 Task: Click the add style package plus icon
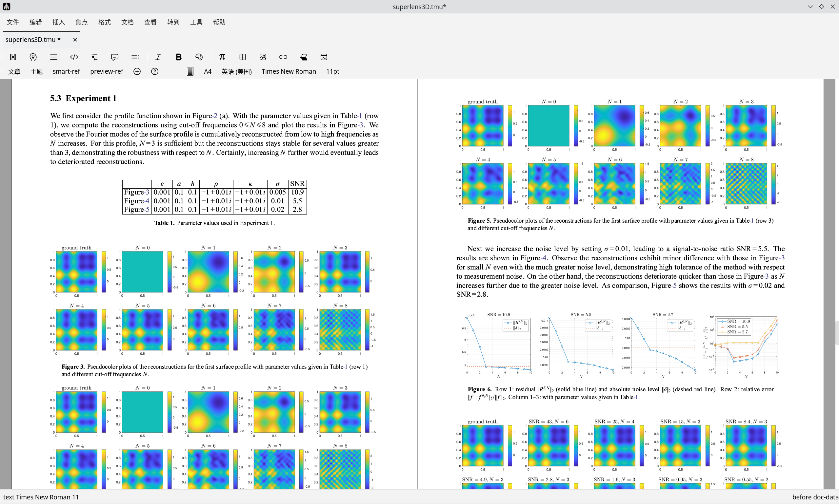click(137, 71)
